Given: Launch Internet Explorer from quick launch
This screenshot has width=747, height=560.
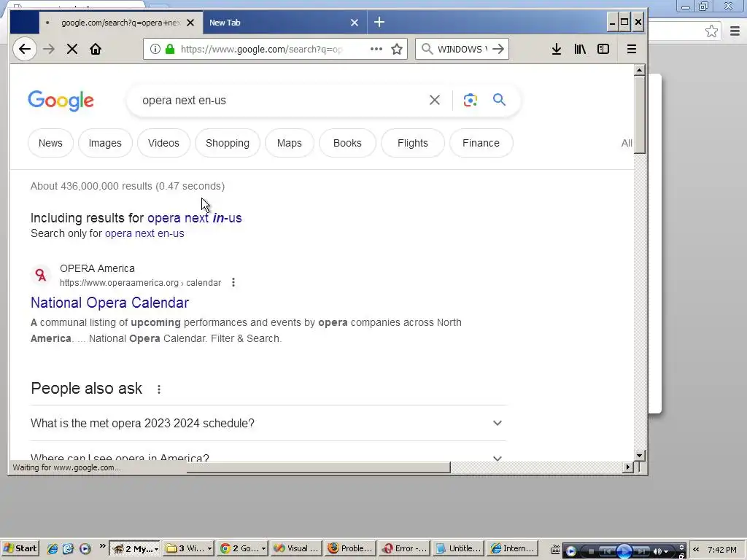Looking at the screenshot, I should pyautogui.click(x=53, y=548).
